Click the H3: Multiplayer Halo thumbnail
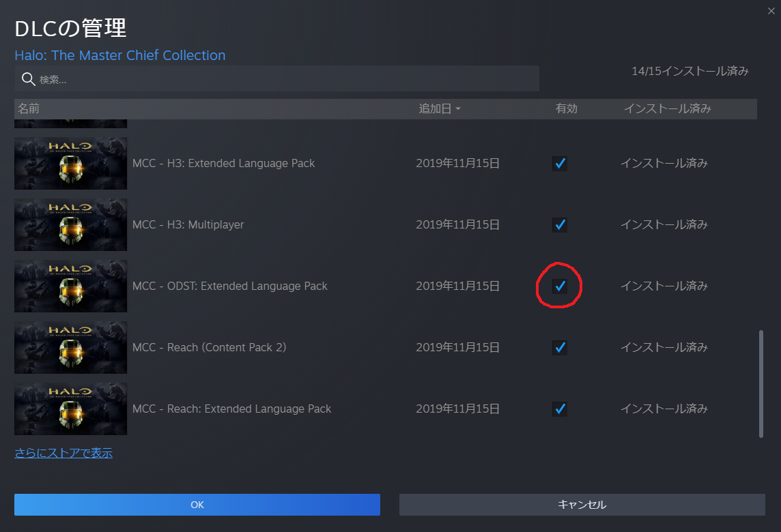Screen dimensions: 781x532 pyautogui.click(x=71, y=224)
